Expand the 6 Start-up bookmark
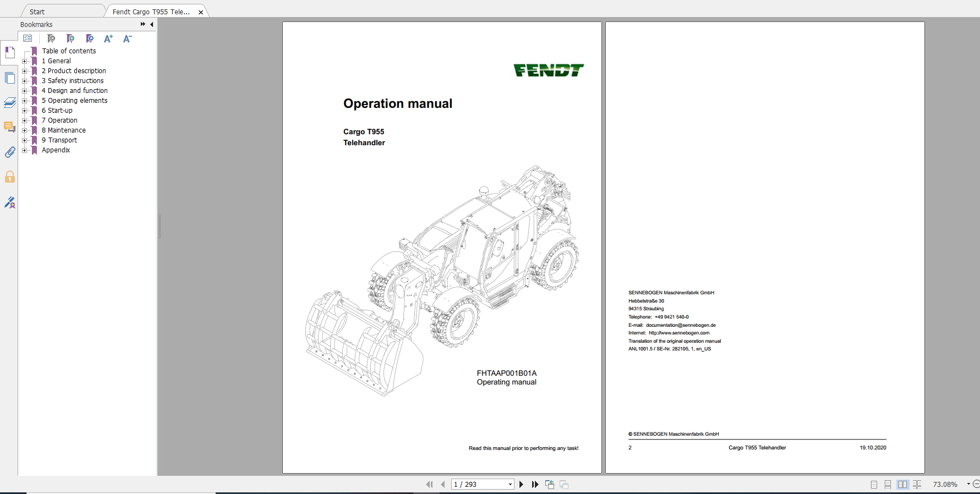Image resolution: width=980 pixels, height=494 pixels. point(24,111)
